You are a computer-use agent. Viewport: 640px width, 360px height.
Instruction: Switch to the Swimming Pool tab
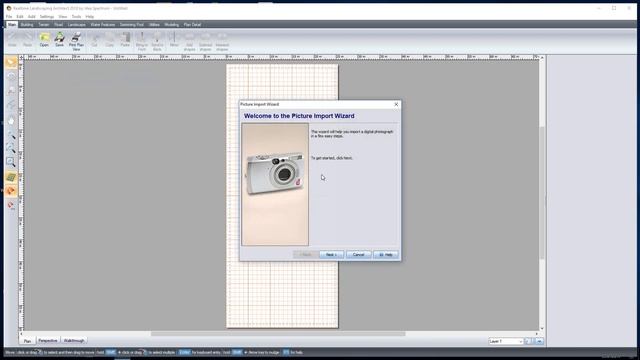131,25
